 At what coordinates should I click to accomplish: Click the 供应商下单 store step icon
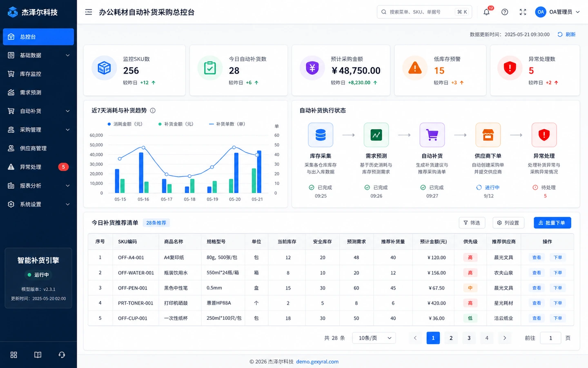[488, 135]
